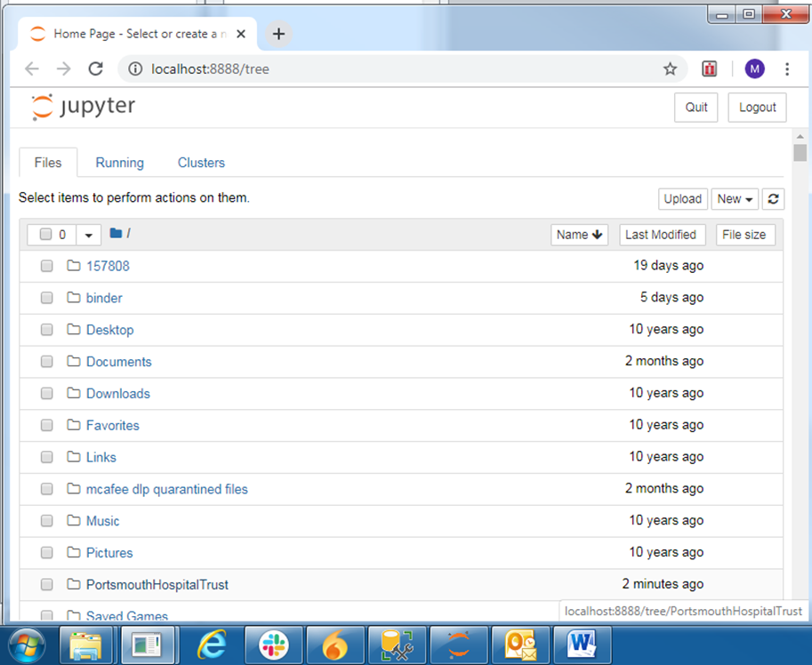Switch to the Files tab
Viewport: 812px width, 665px height.
point(48,163)
